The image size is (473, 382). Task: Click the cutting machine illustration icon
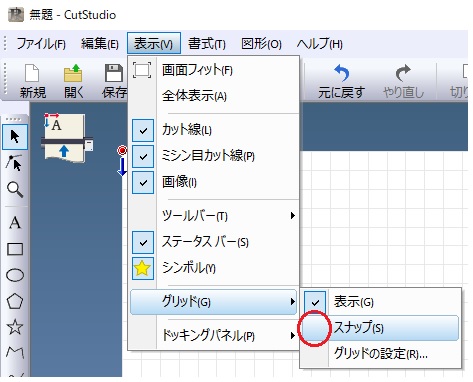(68, 138)
